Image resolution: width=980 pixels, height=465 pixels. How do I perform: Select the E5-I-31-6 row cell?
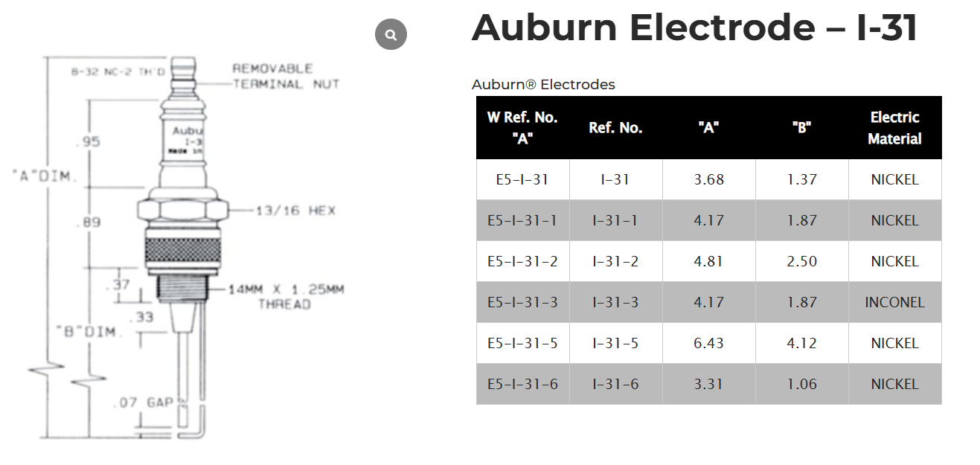(522, 384)
